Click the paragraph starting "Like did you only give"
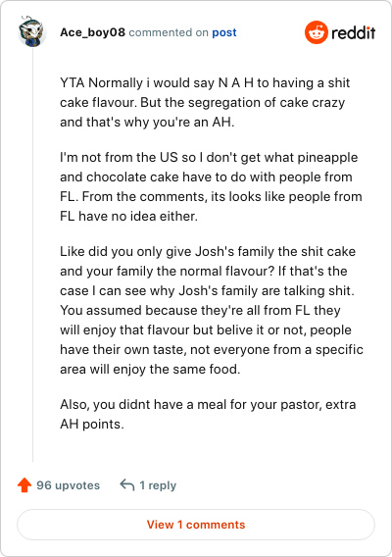 [212, 310]
